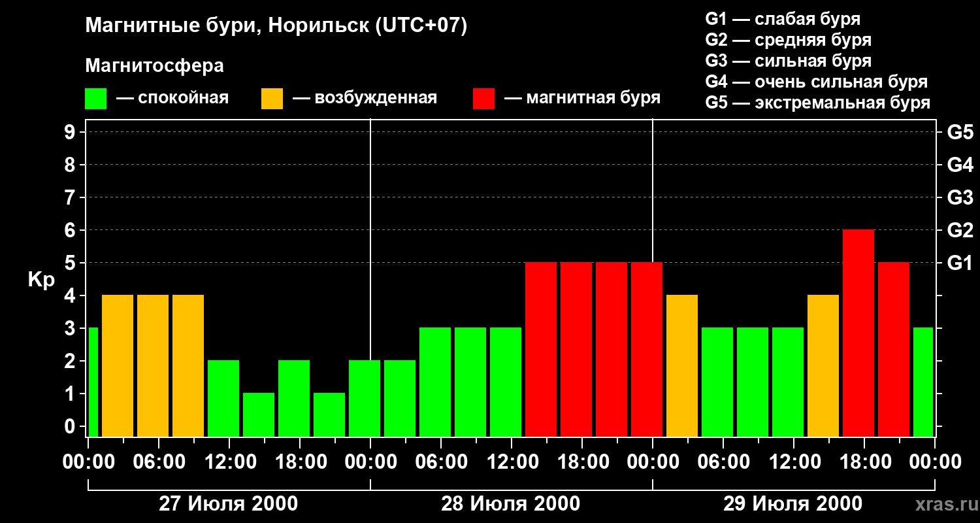This screenshot has height=523, width=980.
Task: Click the green bar over 12:00 on 28 Июля
Action: click(x=506, y=382)
